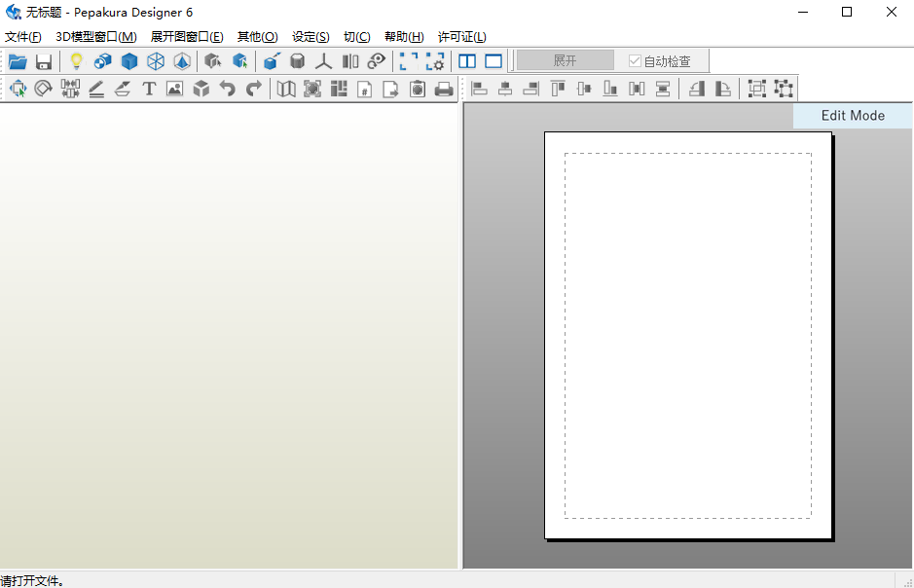The height and width of the screenshot is (588, 914).
Task: Open the 展开图窗口(E) menu
Action: 187,37
